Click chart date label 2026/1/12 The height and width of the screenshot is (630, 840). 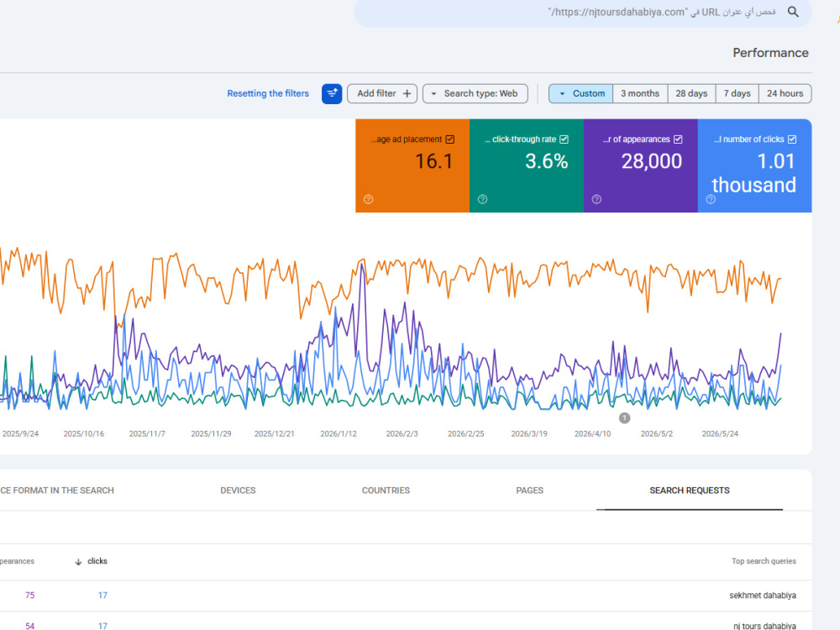(x=339, y=434)
